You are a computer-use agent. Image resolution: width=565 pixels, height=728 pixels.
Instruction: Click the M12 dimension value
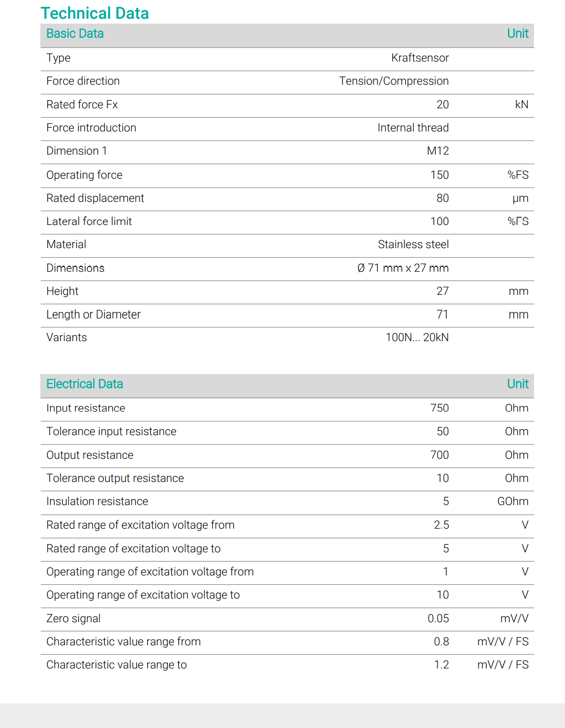[x=438, y=151]
